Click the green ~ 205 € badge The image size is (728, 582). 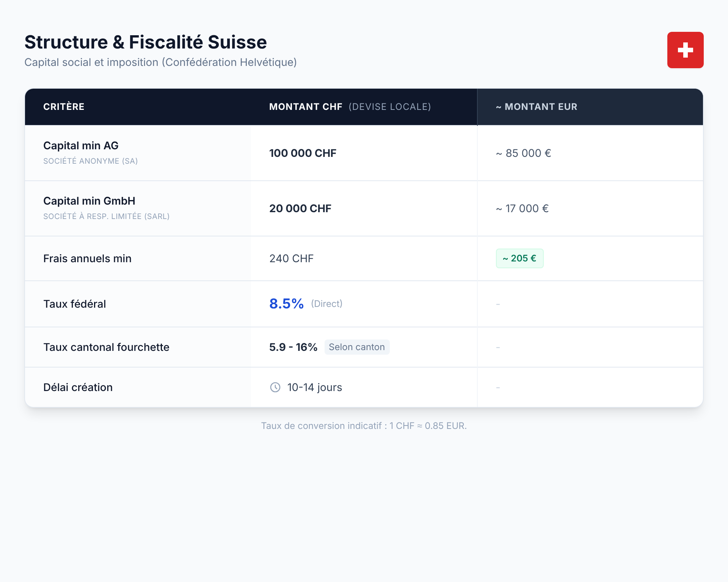(519, 258)
